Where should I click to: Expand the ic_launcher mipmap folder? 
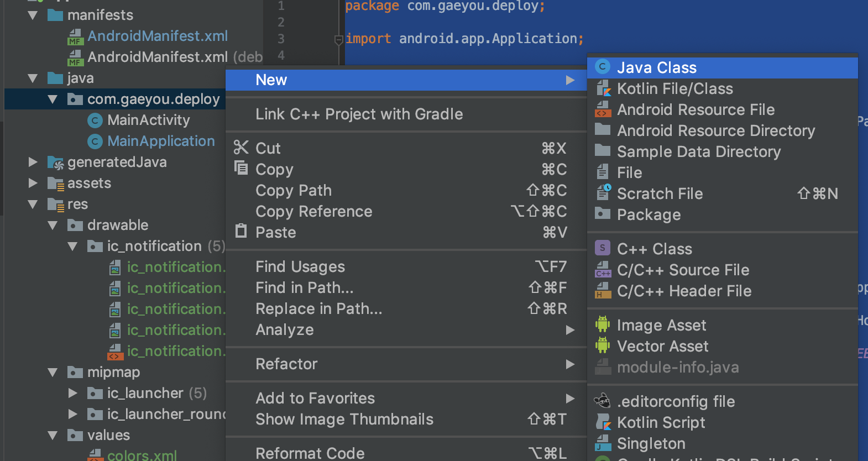72,393
